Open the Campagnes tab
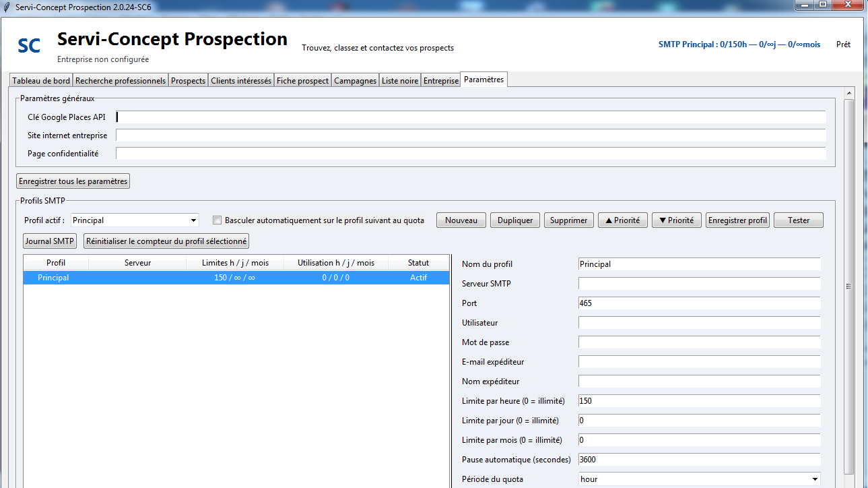This screenshot has width=868, height=488. click(x=355, y=81)
